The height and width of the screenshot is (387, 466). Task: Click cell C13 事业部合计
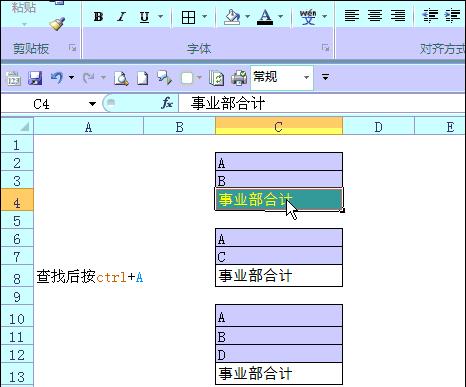pos(279,374)
